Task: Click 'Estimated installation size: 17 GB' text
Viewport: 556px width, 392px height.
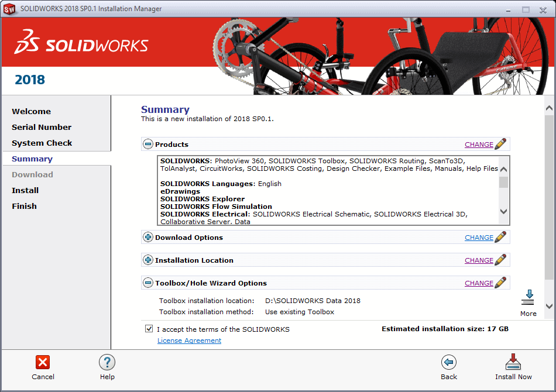Action: [x=445, y=329]
